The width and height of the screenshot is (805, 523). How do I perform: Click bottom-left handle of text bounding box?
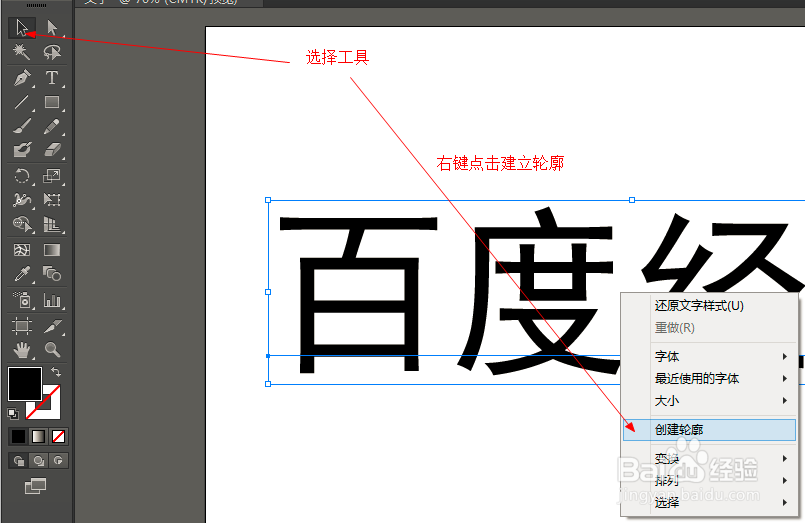click(x=268, y=384)
